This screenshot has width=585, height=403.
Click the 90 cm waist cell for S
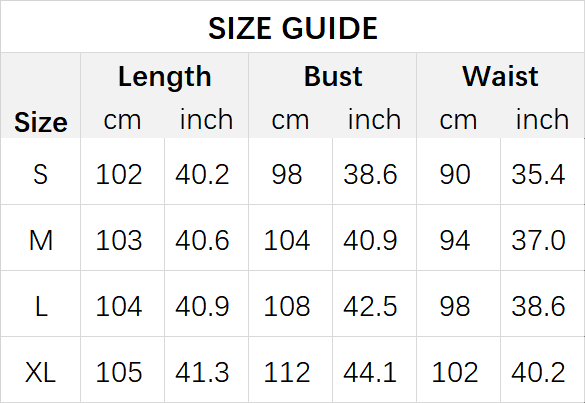click(455, 174)
